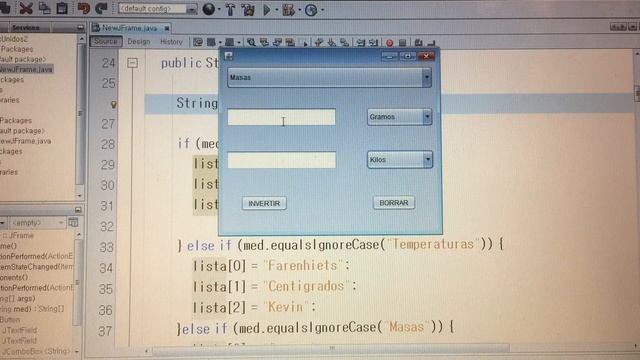Viewport: 640px width, 360px height.
Task: Click the Cut scissors icon in main toolbar
Action: coord(26,8)
